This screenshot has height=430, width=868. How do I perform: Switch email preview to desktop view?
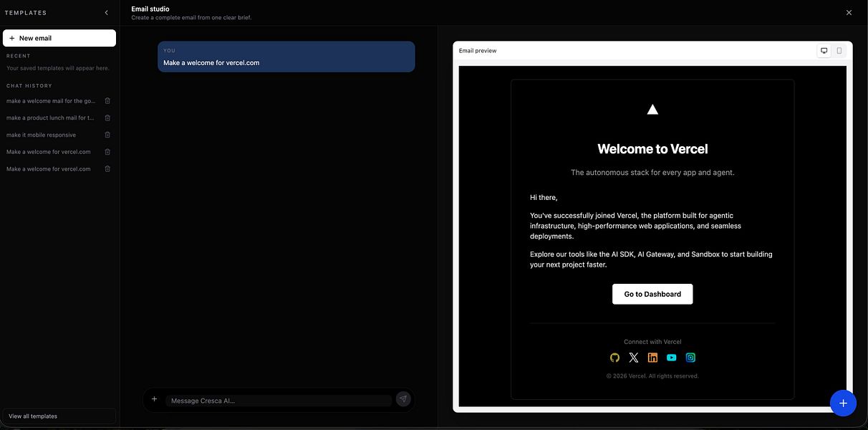824,51
